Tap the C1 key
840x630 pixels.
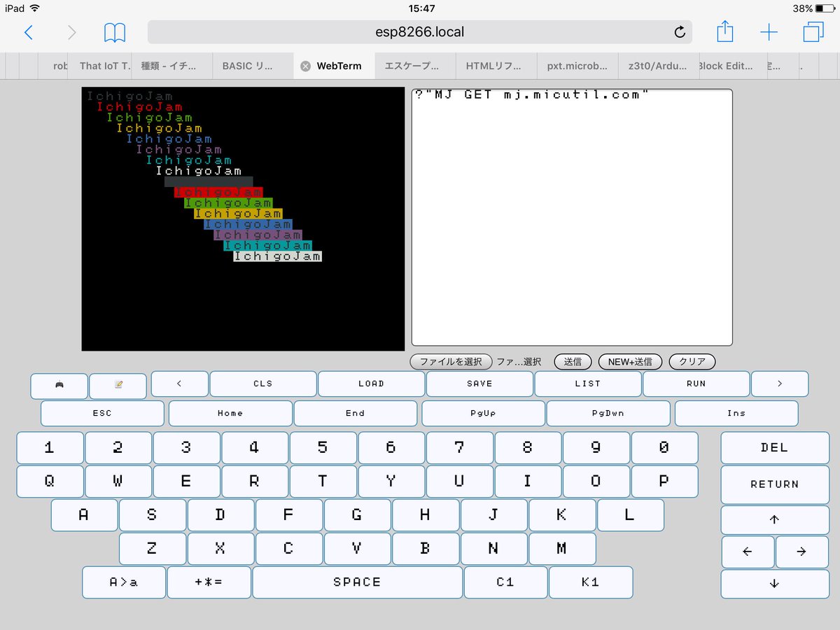point(505,582)
